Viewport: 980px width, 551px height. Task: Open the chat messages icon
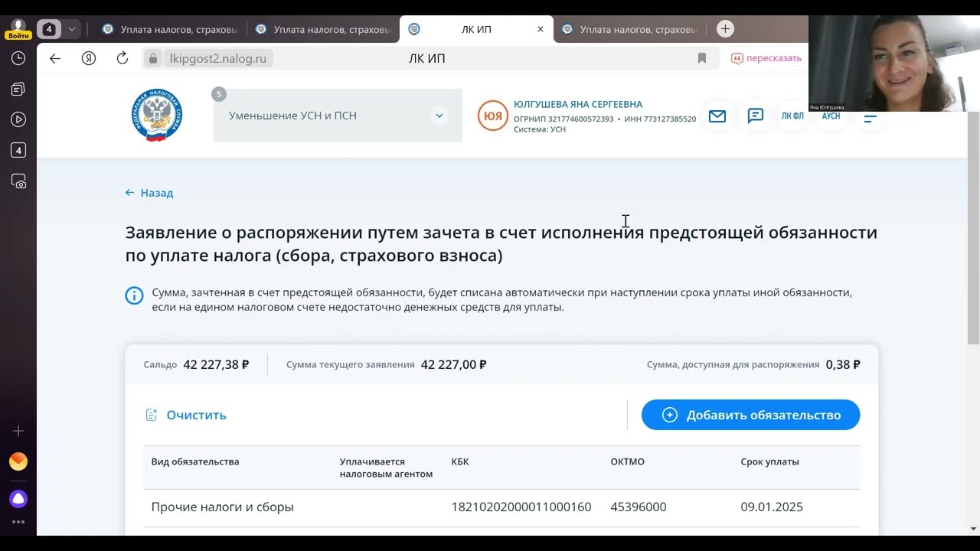[755, 116]
